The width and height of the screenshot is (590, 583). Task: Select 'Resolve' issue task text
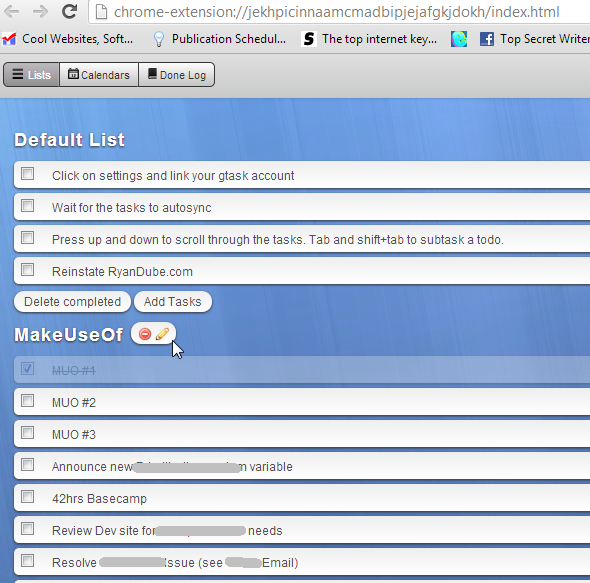175,563
